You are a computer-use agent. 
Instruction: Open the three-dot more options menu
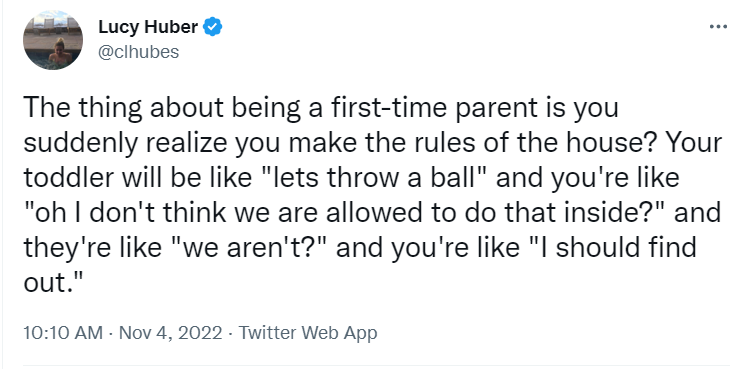(718, 27)
